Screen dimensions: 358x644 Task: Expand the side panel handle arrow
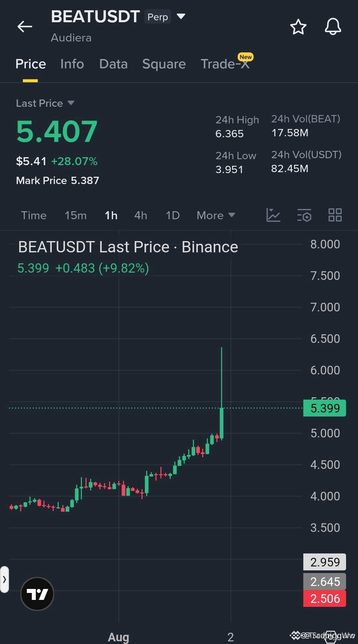4,579
